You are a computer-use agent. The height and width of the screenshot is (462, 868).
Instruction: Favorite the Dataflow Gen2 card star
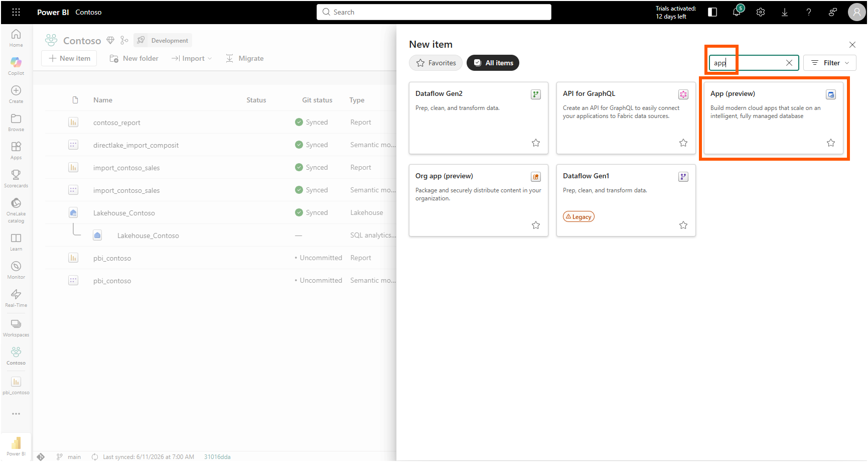536,143
